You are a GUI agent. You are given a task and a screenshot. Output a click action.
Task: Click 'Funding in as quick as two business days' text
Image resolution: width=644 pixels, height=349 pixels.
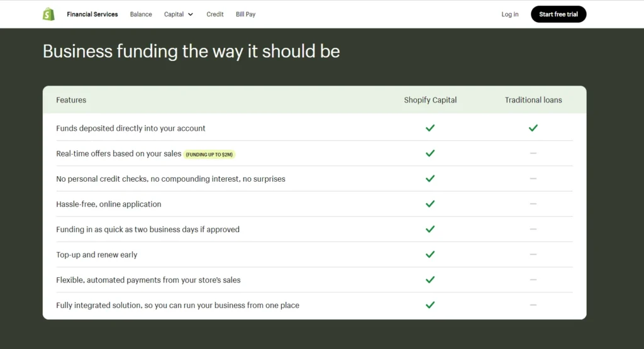click(x=148, y=230)
